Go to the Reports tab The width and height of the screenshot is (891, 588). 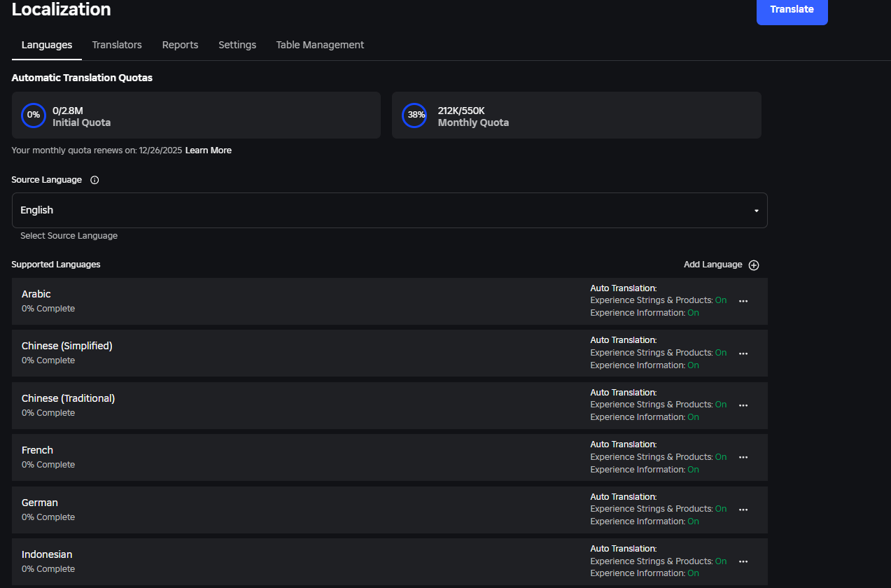tap(180, 45)
